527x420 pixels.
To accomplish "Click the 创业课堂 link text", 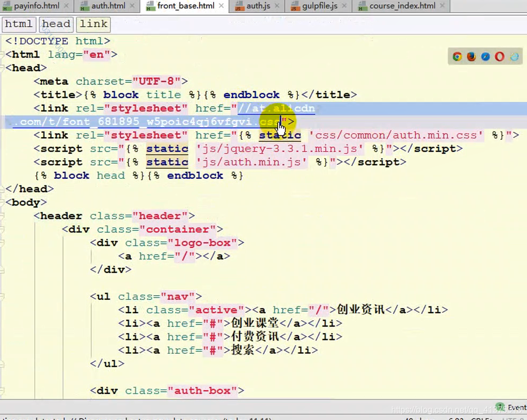I will 255,323.
